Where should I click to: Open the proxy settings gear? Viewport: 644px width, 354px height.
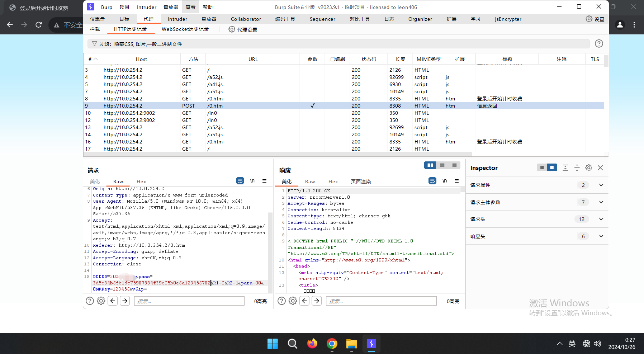[x=232, y=29]
